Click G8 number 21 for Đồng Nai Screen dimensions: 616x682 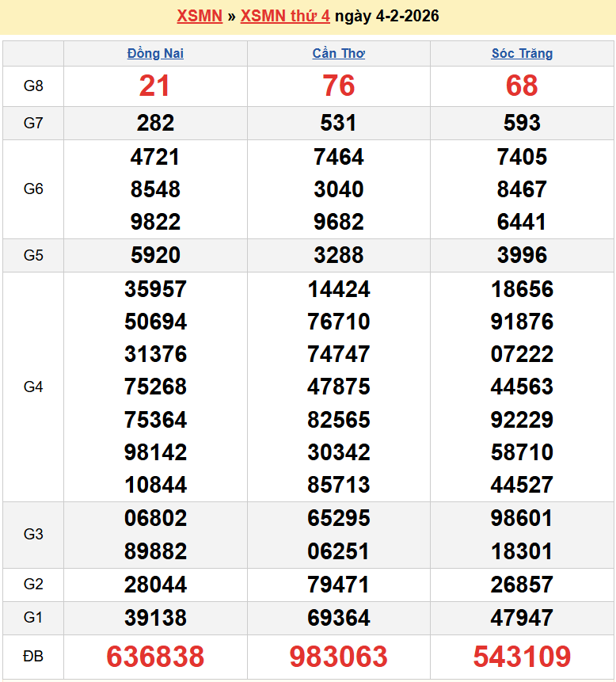click(155, 86)
